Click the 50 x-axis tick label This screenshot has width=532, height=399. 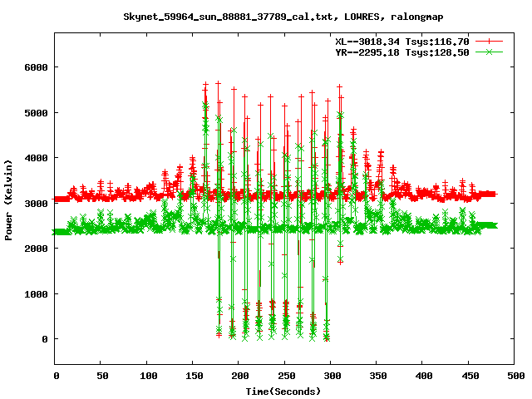click(102, 376)
